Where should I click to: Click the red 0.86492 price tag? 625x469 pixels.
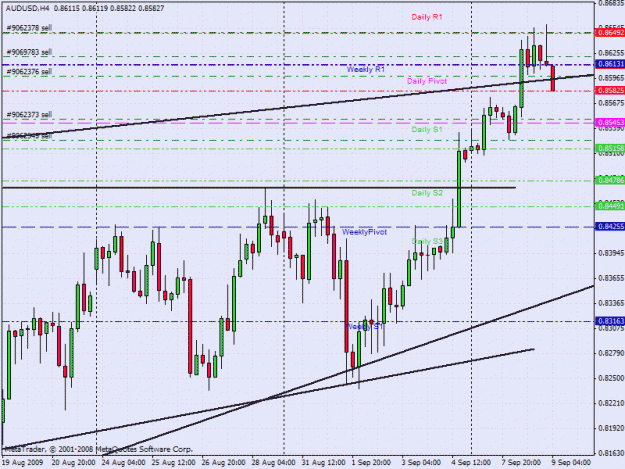pyautogui.click(x=609, y=32)
